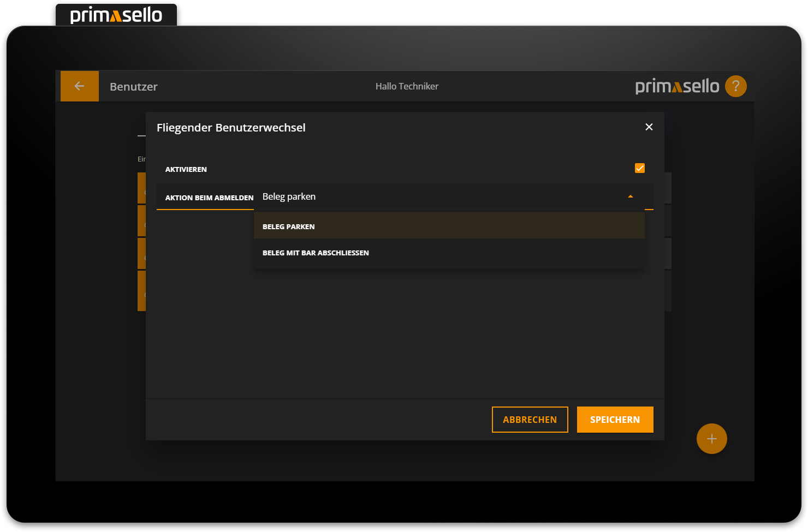The width and height of the screenshot is (808, 532).
Task: Click the Benutzer page title
Action: pyautogui.click(x=133, y=87)
